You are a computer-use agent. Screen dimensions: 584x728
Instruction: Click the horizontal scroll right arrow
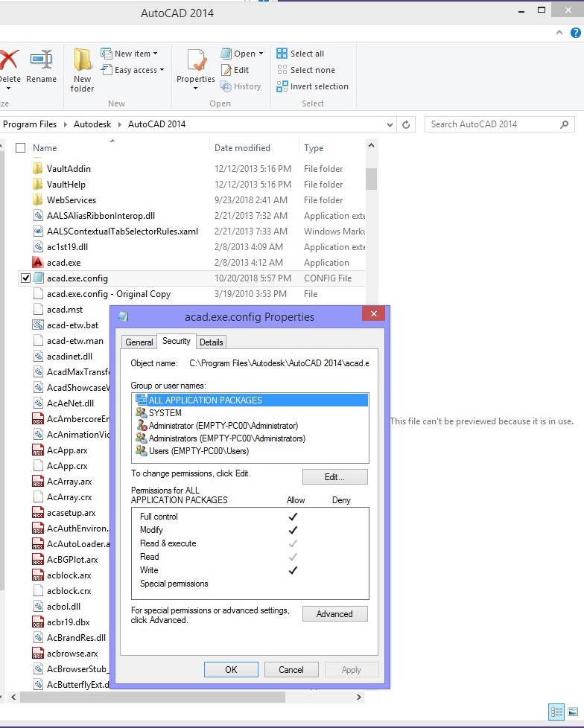click(x=359, y=697)
